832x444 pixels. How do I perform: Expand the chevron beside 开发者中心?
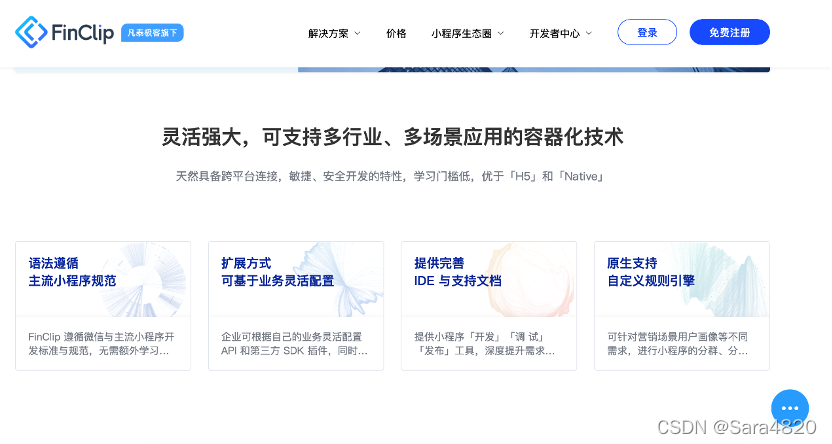(589, 33)
